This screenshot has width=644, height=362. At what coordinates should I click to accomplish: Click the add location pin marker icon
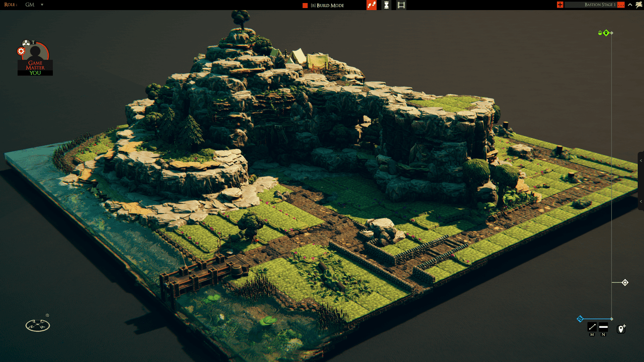click(x=621, y=328)
